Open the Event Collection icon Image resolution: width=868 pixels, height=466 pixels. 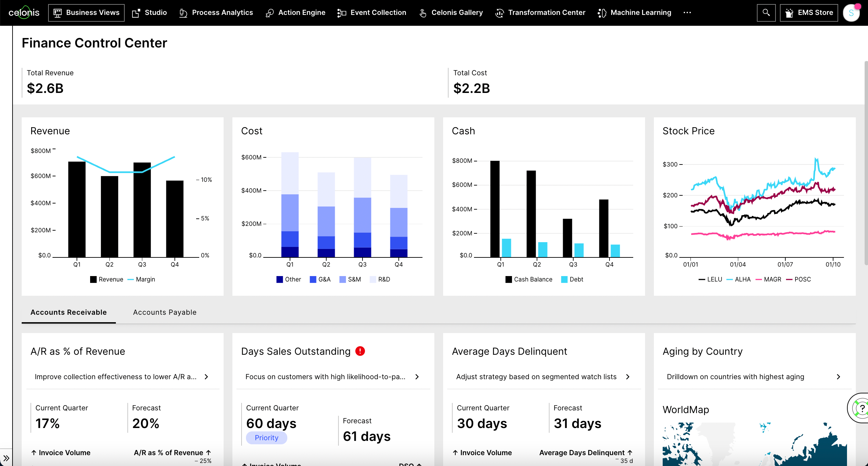[x=342, y=13]
